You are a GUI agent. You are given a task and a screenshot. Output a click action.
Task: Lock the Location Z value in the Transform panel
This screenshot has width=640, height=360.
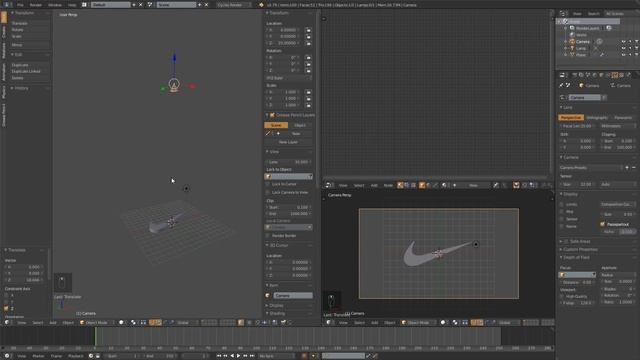pyautogui.click(x=308, y=43)
